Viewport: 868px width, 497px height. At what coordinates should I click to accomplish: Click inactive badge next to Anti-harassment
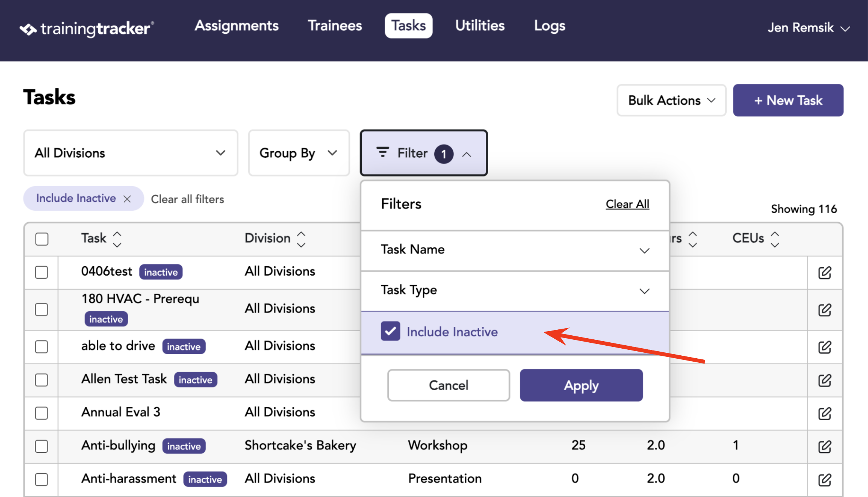[205, 479]
